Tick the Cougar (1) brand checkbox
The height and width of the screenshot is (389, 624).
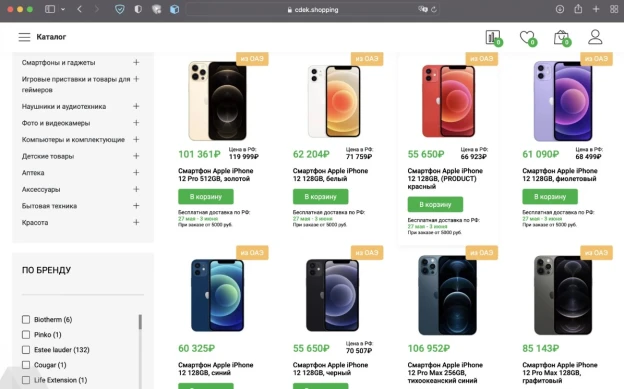pyautogui.click(x=26, y=365)
